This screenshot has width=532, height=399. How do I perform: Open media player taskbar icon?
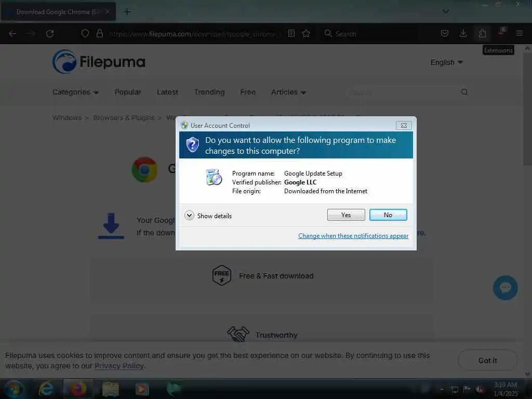coord(142,389)
